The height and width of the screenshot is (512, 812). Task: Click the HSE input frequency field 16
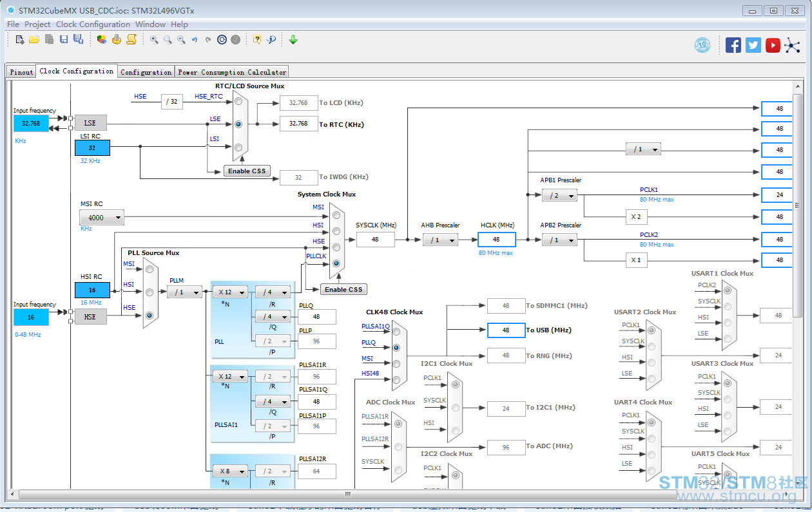tap(31, 318)
